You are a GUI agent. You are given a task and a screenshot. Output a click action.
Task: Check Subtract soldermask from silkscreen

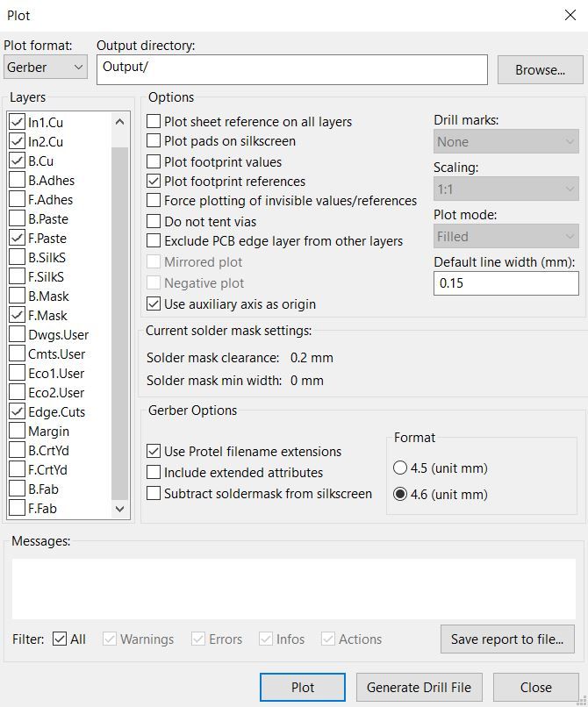(153, 491)
